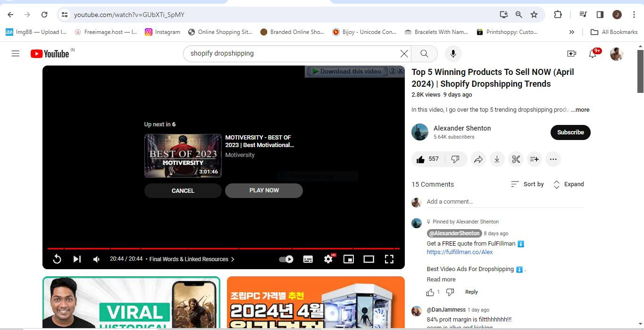Enter full screen mode

pyautogui.click(x=389, y=259)
